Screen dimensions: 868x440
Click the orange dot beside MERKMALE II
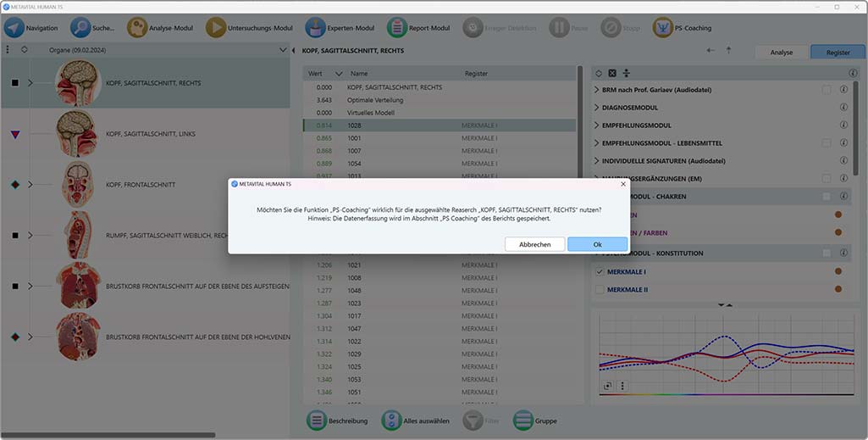click(x=838, y=289)
